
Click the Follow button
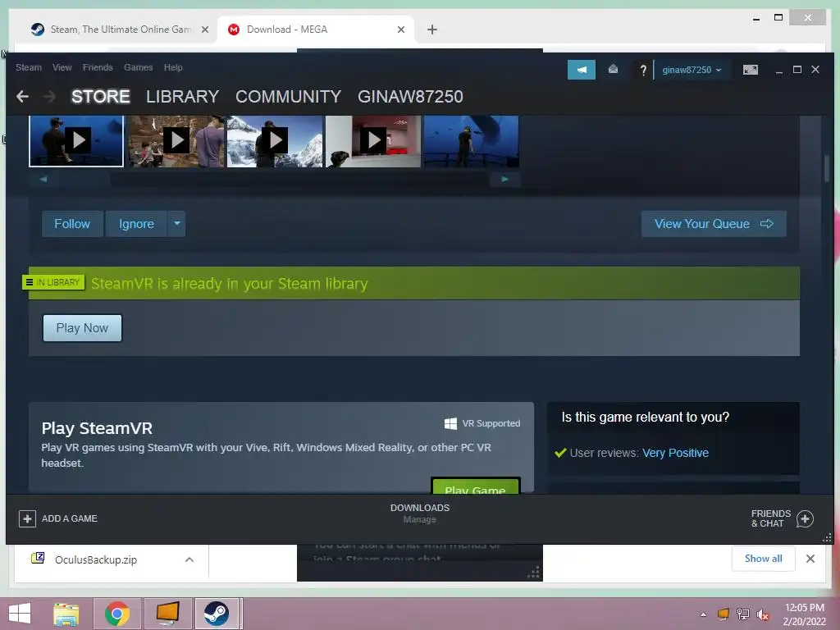[x=72, y=223]
